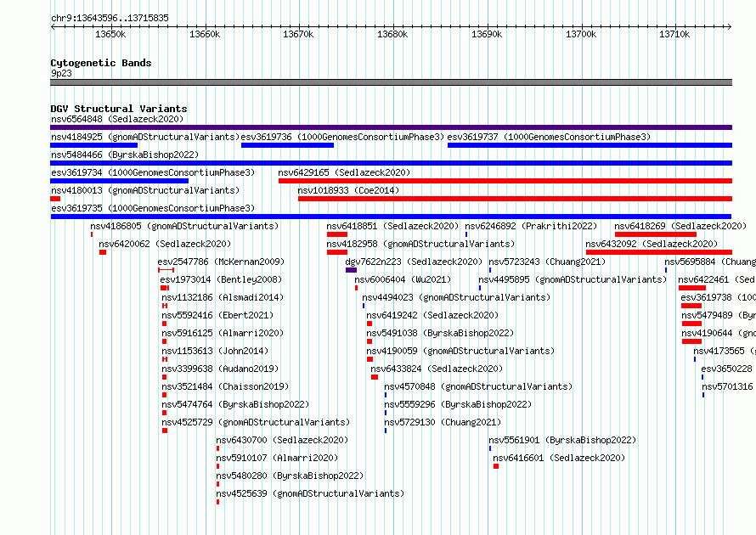Click nsv4570848 (gnomADStructuralVariants) label
Viewport: 756px width, 535px height.
478,386
